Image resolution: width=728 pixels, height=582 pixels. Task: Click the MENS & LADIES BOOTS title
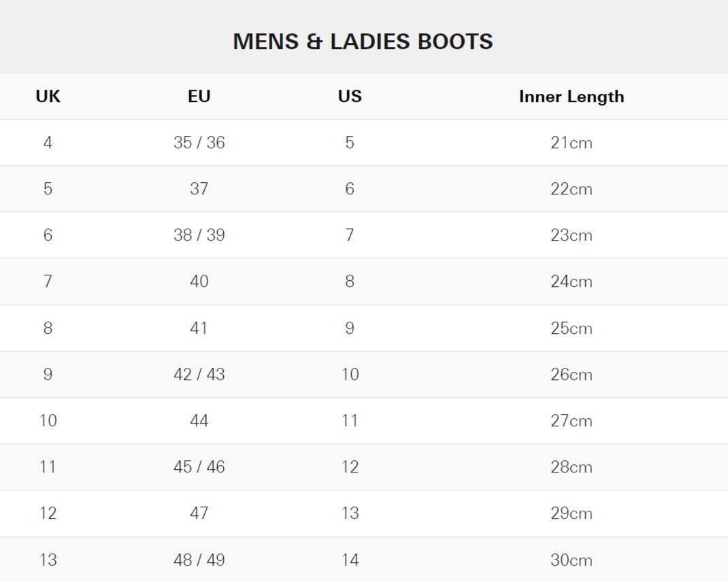(363, 41)
